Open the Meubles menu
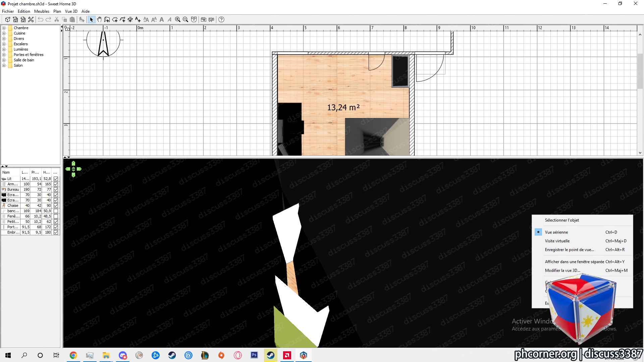 [x=42, y=11]
